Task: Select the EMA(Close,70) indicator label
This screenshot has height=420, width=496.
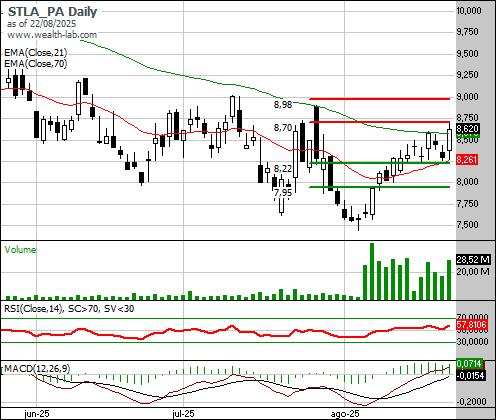Action: pos(36,63)
